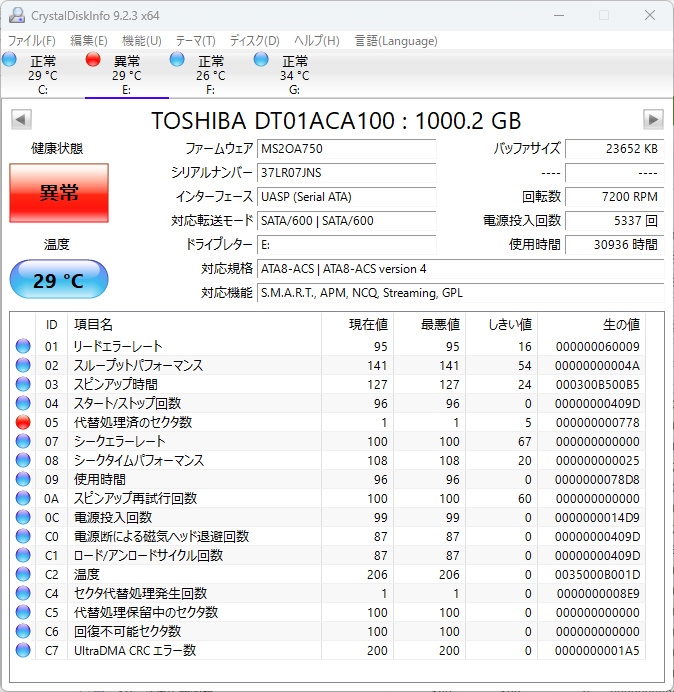The image size is (674, 692).
Task: Select the E: disk tab marked 異常
Action: click(127, 74)
